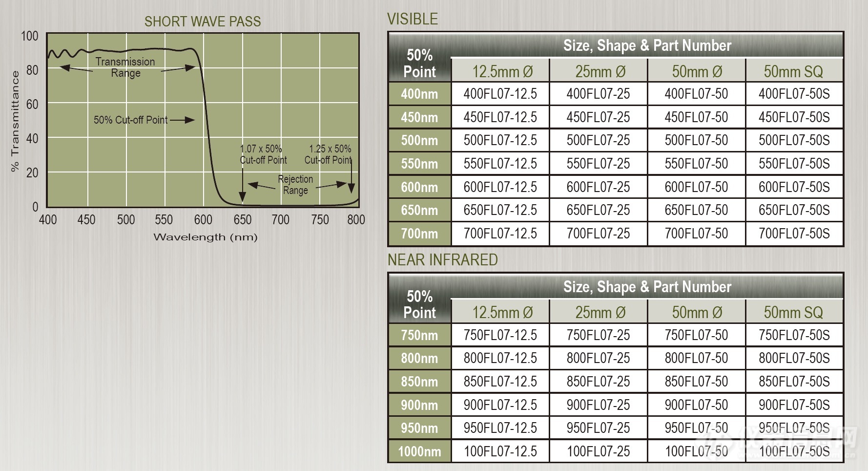Click cell 800FL07-50

click(x=696, y=358)
